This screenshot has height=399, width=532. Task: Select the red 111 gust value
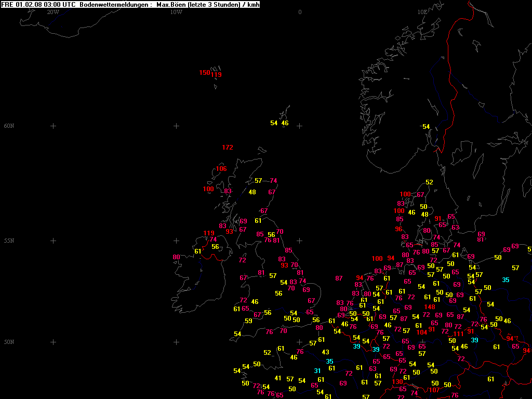click(x=458, y=334)
